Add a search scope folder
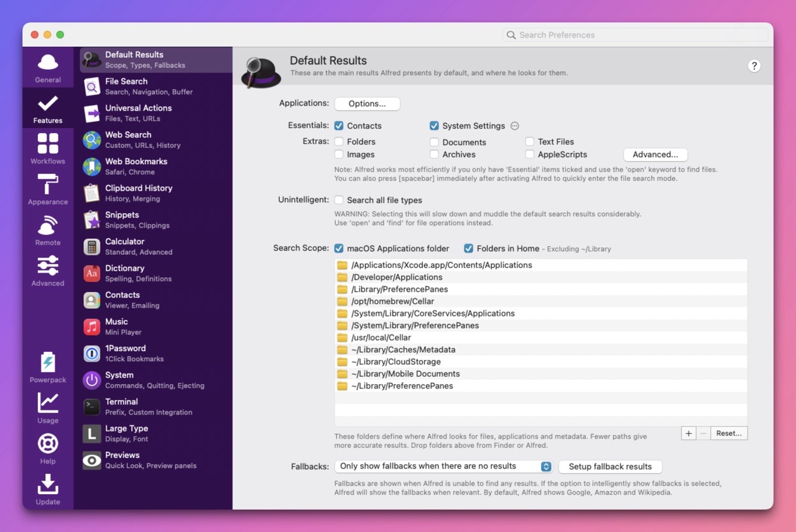The width and height of the screenshot is (796, 532). pos(688,433)
